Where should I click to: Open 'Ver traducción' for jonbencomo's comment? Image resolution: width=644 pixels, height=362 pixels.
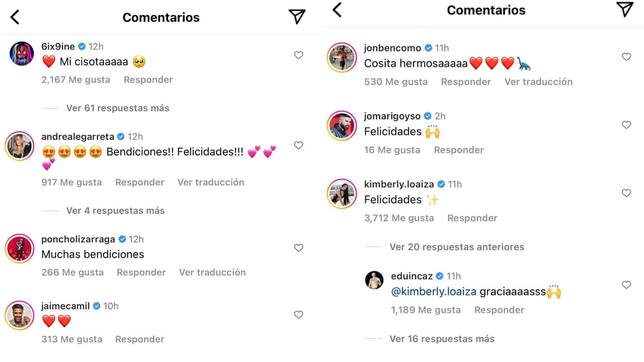tap(538, 81)
